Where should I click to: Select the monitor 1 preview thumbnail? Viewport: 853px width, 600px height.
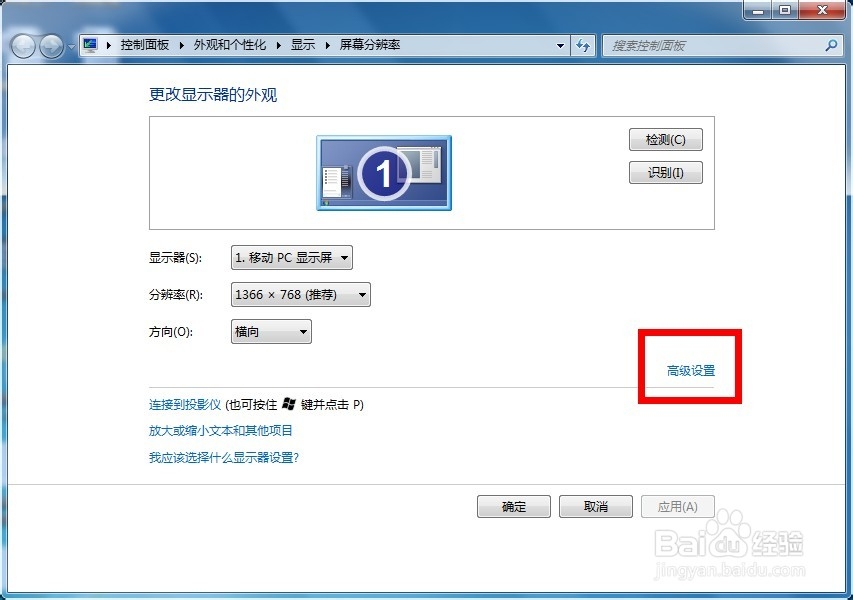[x=384, y=172]
